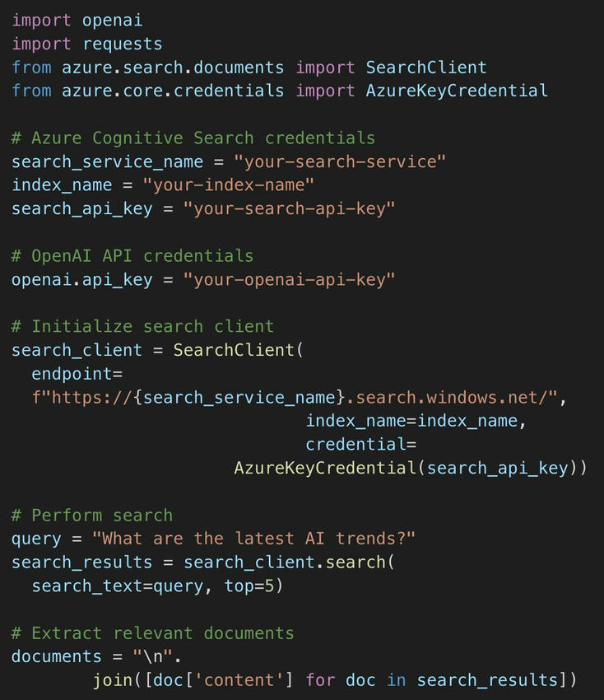The image size is (604, 700).
Task: Click the "your-index-name" string value
Action: pyautogui.click(x=228, y=184)
